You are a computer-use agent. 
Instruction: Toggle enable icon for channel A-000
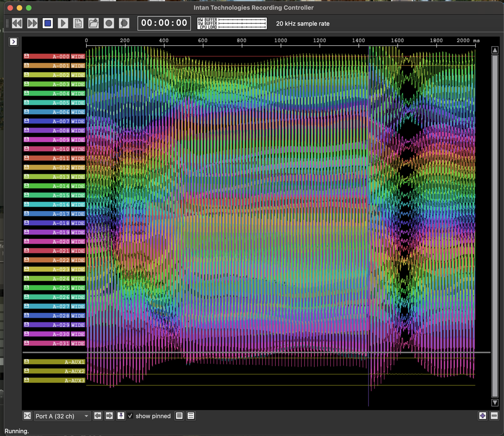pyautogui.click(x=26, y=56)
